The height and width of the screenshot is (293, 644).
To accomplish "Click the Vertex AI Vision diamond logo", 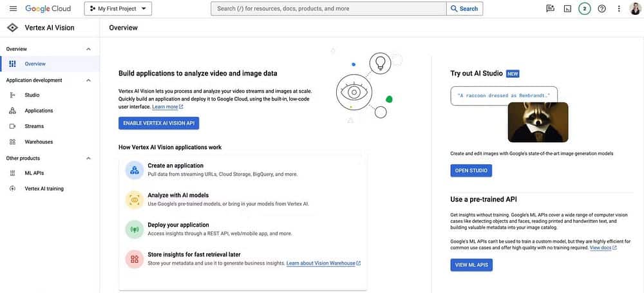I will (12, 28).
